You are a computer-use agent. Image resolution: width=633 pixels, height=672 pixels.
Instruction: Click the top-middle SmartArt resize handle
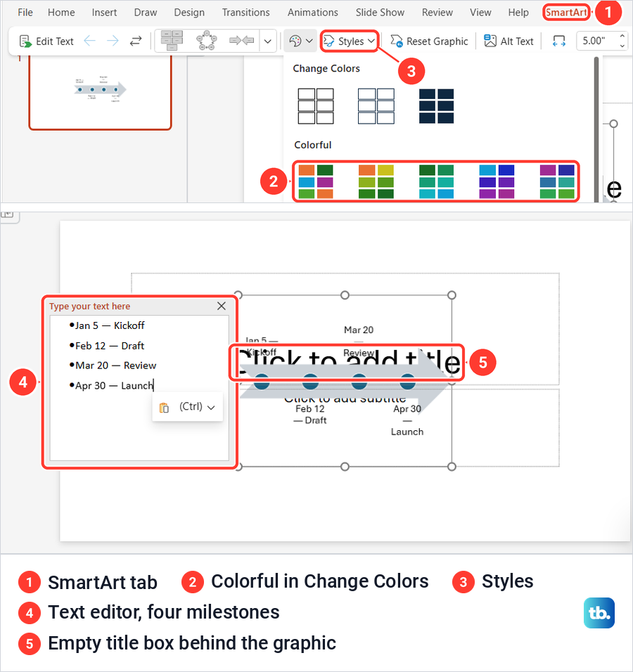345,295
